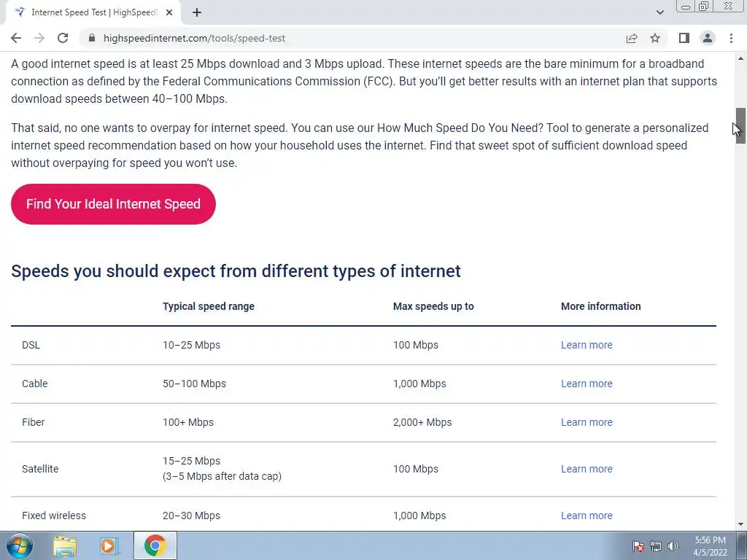
Task: View site security lock info
Action: (x=92, y=38)
